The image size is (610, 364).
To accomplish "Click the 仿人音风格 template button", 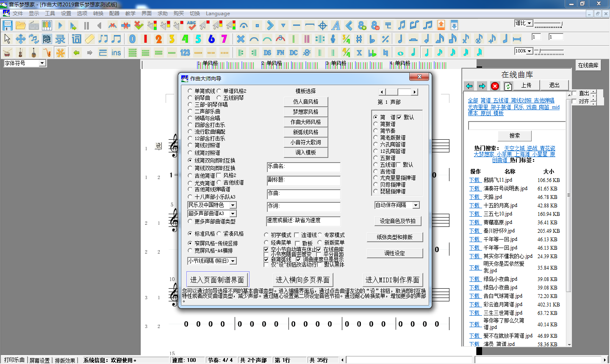I will pos(305,102).
